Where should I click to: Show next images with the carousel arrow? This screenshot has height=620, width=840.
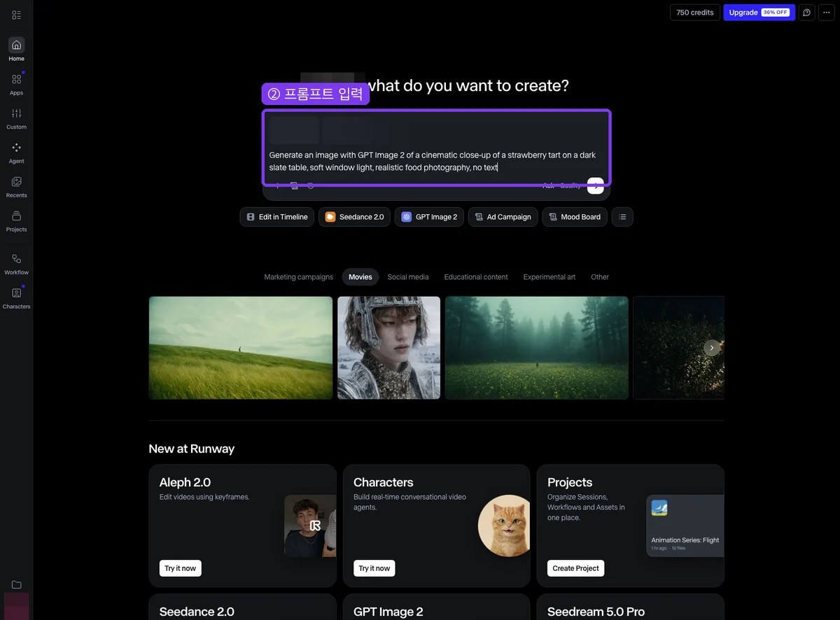[x=712, y=348]
